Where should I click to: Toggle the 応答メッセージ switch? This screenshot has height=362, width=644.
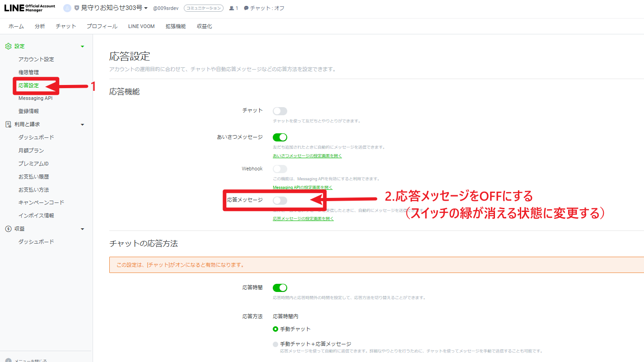280,200
